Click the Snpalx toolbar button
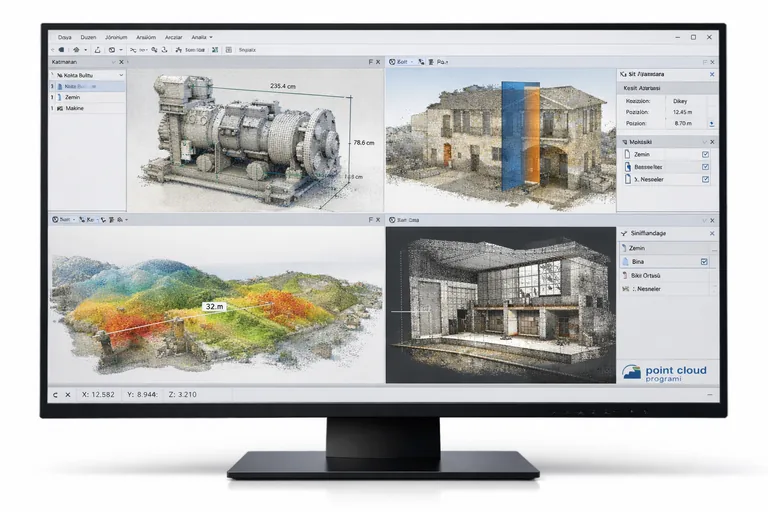 point(247,50)
